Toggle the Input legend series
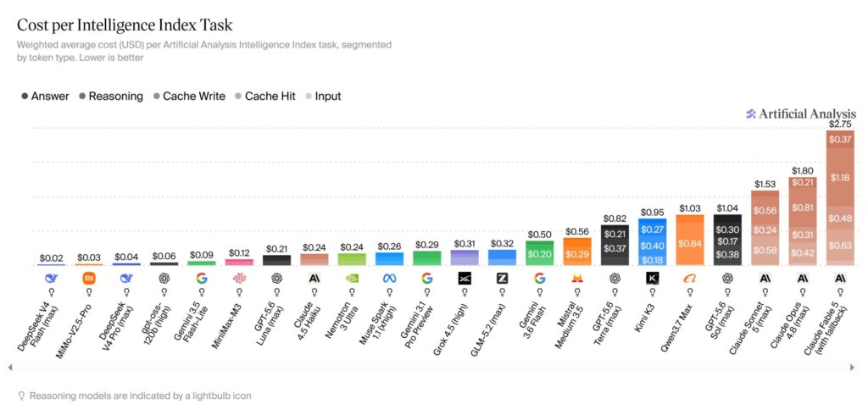 323,97
